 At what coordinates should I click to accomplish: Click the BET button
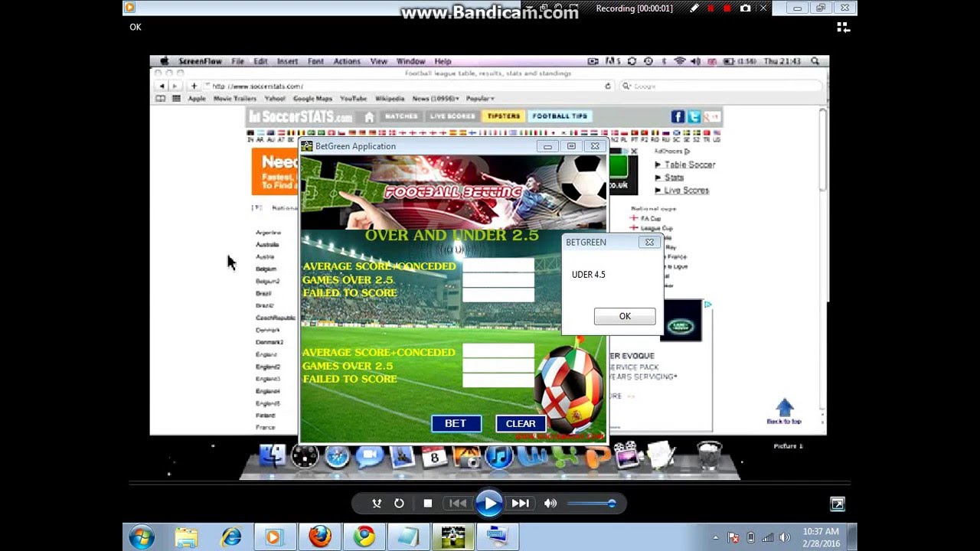[456, 423]
